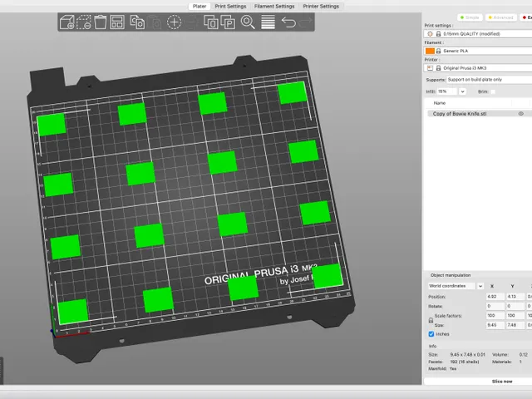Click the Scale factors X field
Screen dimensions: 532x399
(495, 316)
